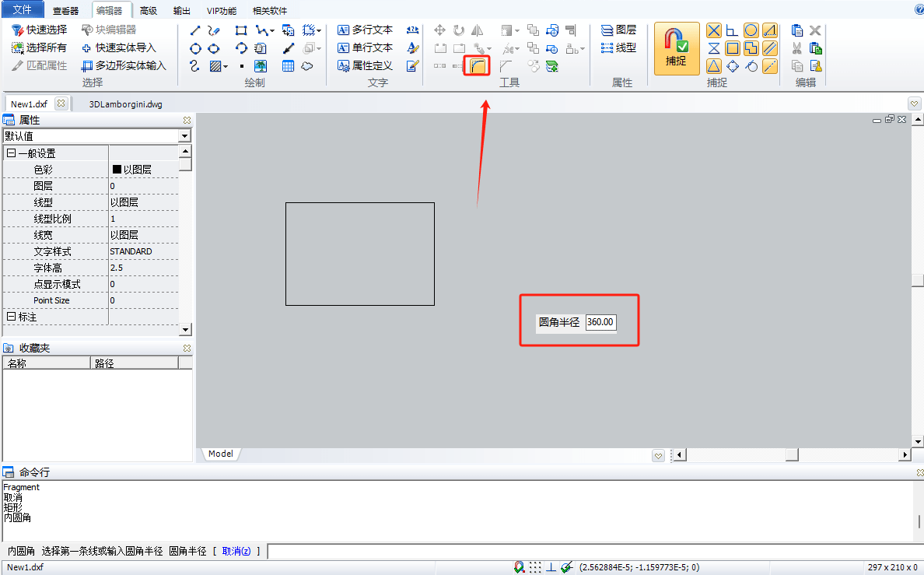Click the black 色彩 color swatch

coord(117,170)
